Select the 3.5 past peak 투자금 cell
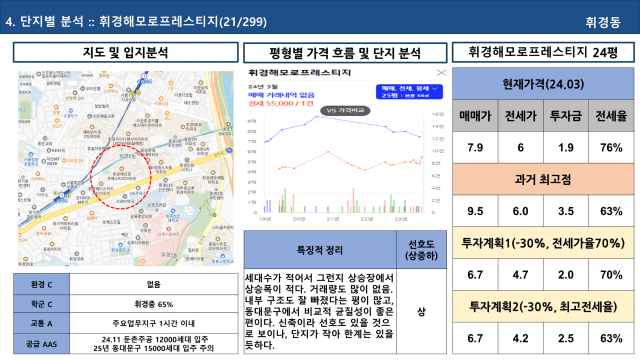640x360 pixels. pyautogui.click(x=566, y=211)
